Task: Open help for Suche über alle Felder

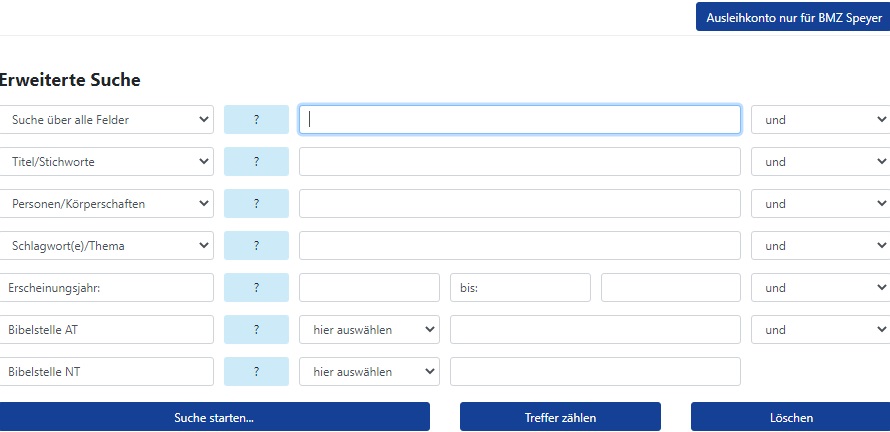Action: click(x=256, y=120)
